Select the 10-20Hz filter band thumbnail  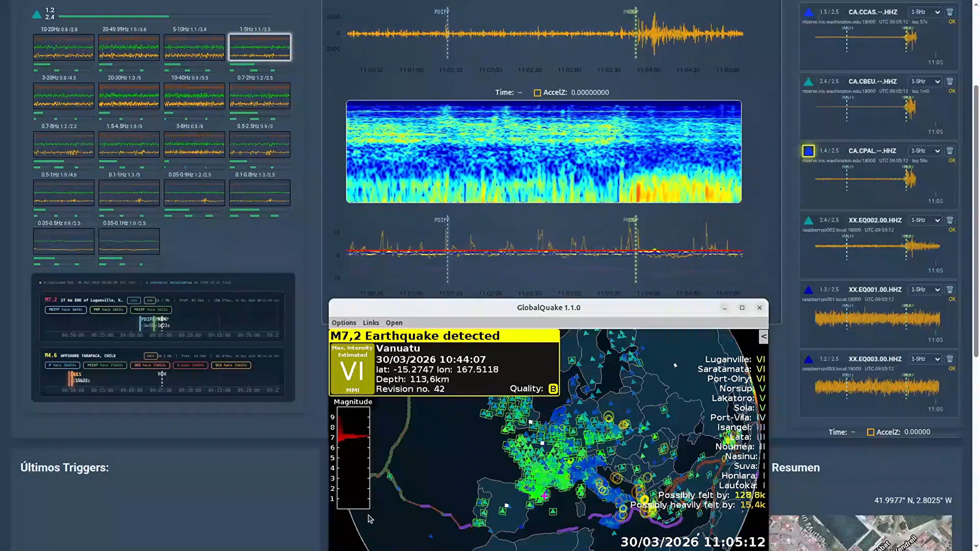click(64, 47)
